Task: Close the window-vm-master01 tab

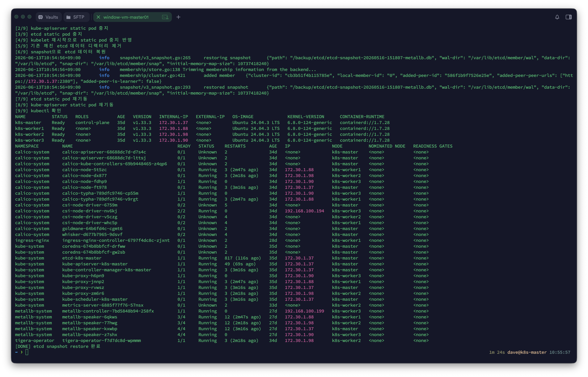Action: [x=98, y=17]
